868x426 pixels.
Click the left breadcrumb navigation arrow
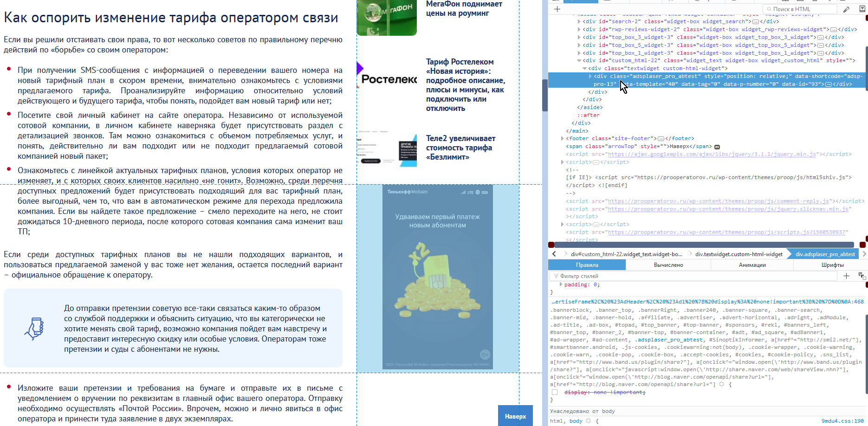554,254
